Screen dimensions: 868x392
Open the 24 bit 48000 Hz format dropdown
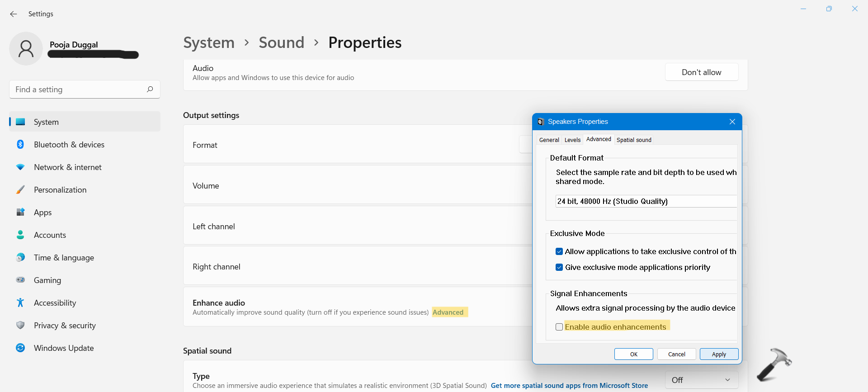tap(646, 201)
